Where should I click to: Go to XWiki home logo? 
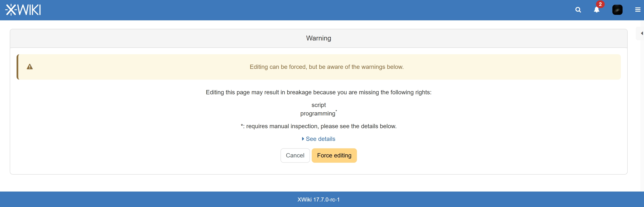click(23, 10)
